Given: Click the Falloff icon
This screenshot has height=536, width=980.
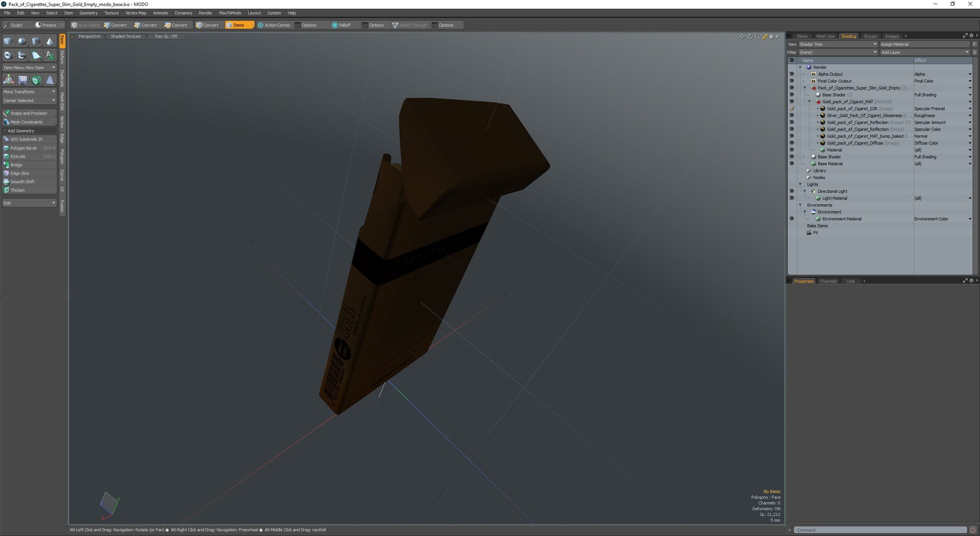Looking at the screenshot, I should click(x=335, y=25).
